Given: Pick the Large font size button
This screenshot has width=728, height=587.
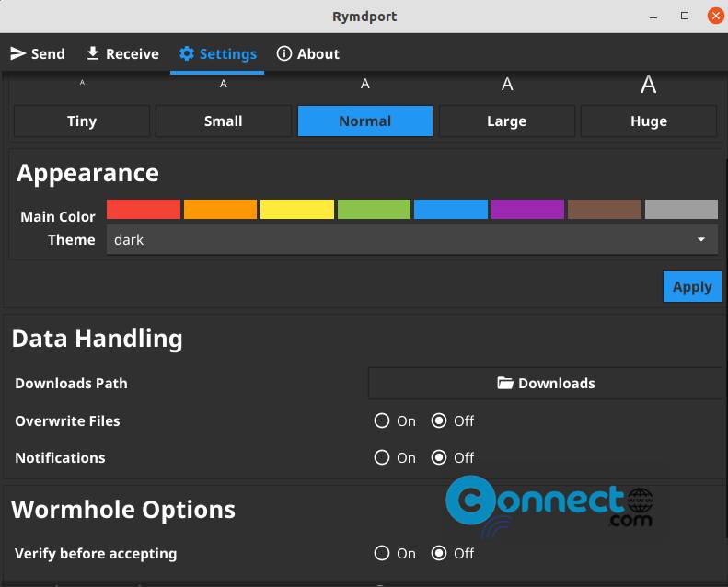Looking at the screenshot, I should pos(507,121).
